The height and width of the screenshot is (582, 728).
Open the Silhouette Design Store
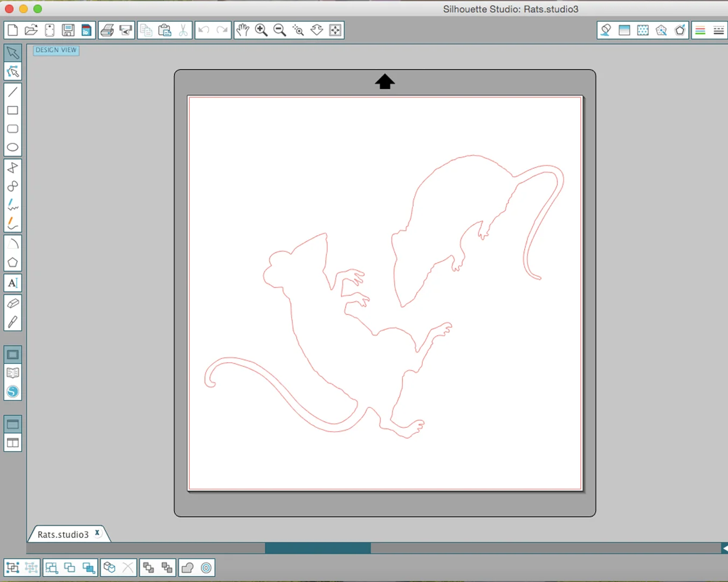(13, 392)
